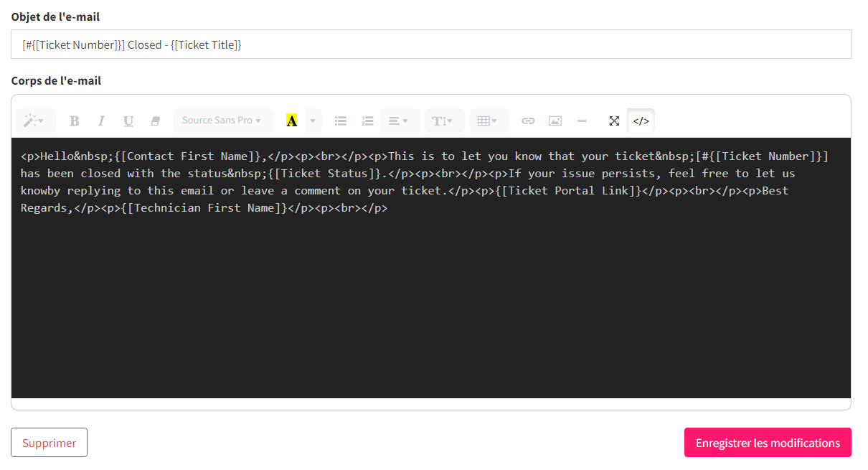The image size is (868, 470).
Task: Expand the paragraph alignment dropdown
Action: (400, 121)
